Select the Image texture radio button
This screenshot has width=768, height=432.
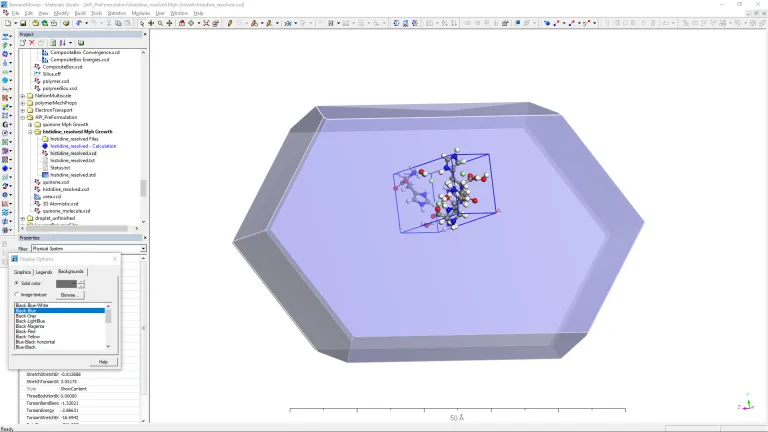(17, 295)
